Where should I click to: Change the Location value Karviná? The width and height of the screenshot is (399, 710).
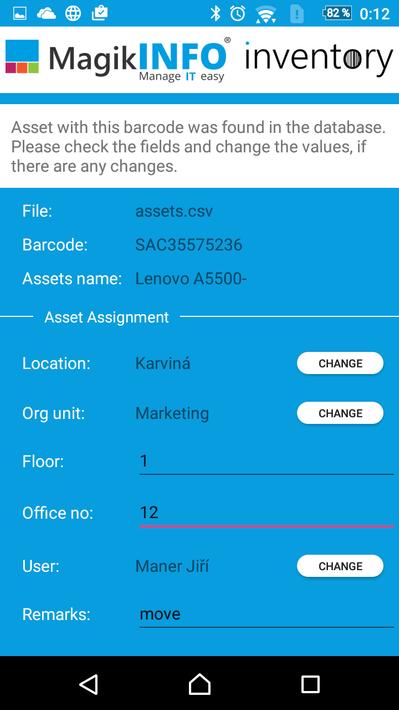[340, 363]
